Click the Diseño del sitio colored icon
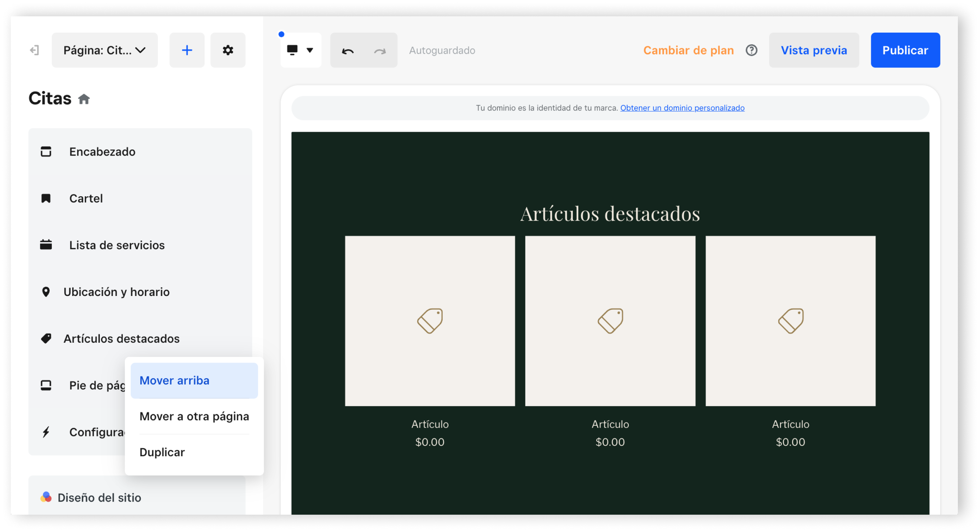The width and height of the screenshot is (980, 531). (x=46, y=497)
